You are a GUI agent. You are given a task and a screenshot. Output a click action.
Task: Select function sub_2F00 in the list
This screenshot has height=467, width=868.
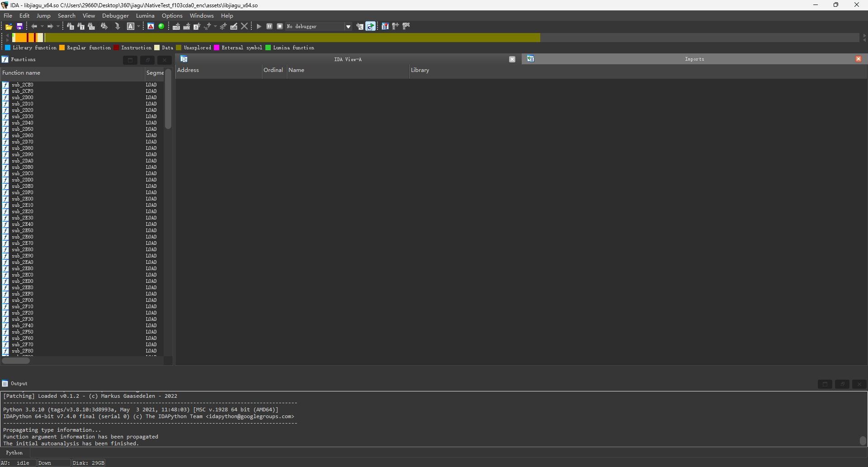coord(81,300)
